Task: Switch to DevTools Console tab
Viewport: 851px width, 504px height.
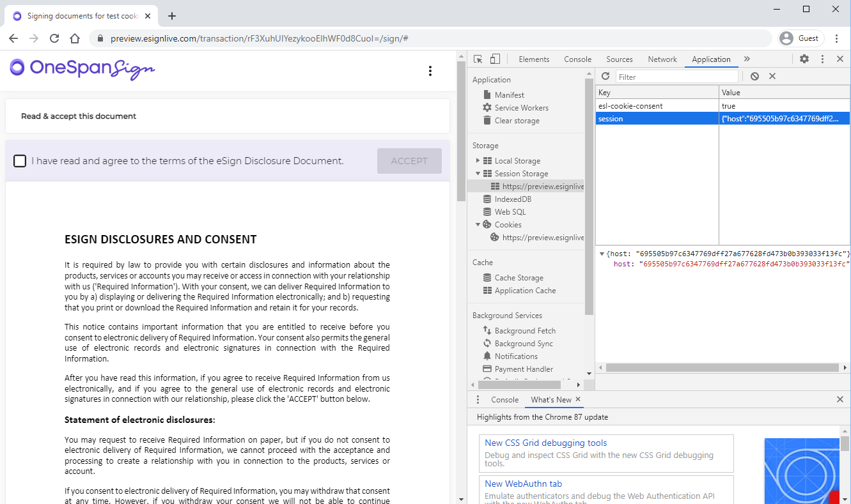Action: pyautogui.click(x=577, y=59)
